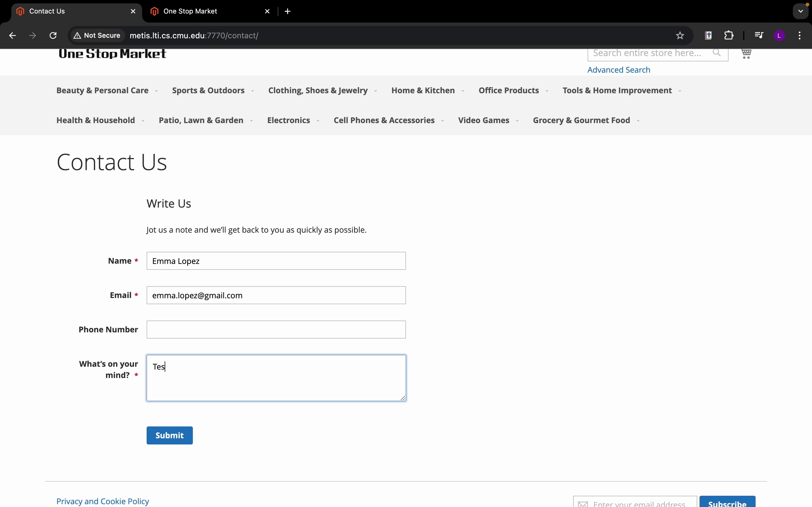Viewport: 812px width, 507px height.
Task: Open the media control icon
Action: point(759,35)
